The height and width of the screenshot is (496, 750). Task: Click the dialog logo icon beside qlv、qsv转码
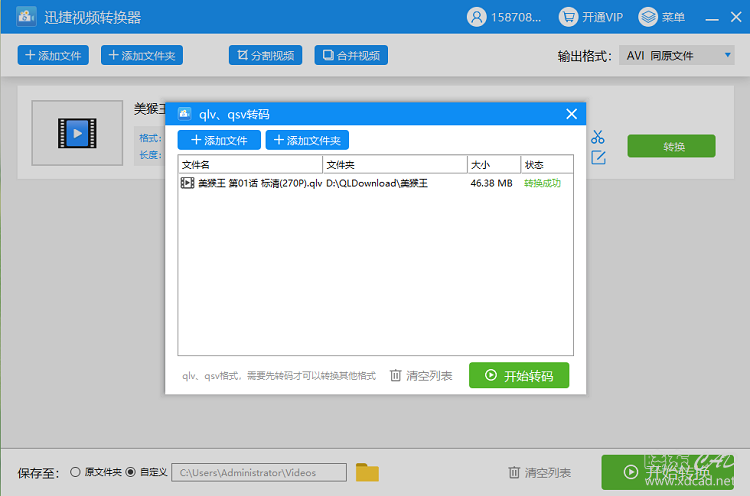185,114
